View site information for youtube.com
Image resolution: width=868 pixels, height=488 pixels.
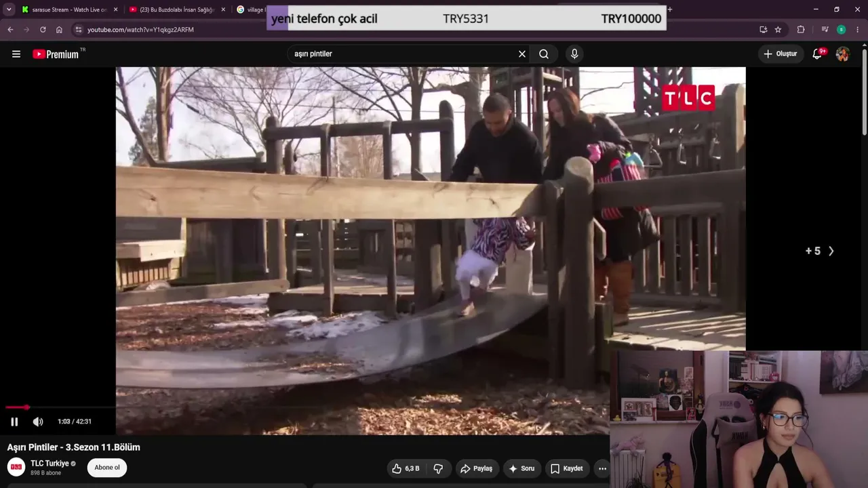79,30
